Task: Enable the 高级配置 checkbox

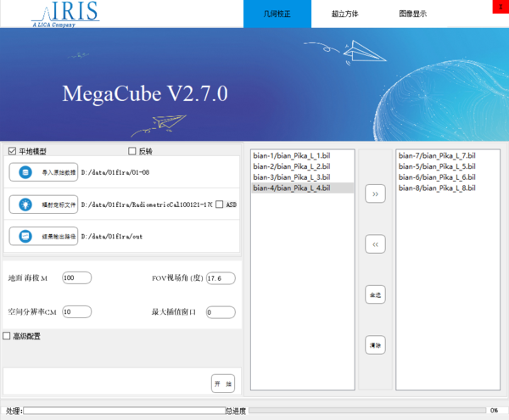Action: (7, 336)
